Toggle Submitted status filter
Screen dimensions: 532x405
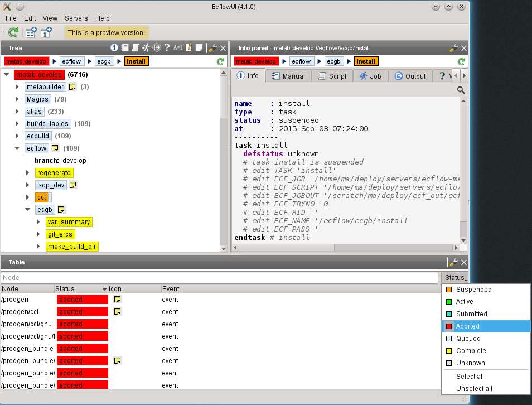(x=486, y=314)
